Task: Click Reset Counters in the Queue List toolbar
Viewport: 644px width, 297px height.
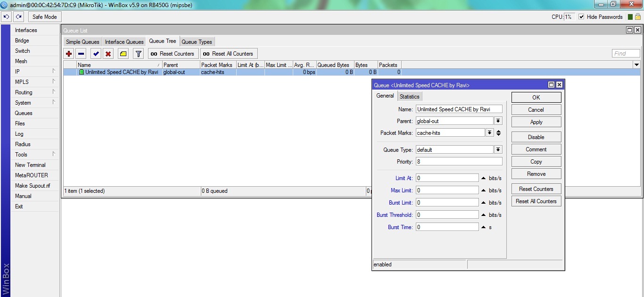Action: 173,54
